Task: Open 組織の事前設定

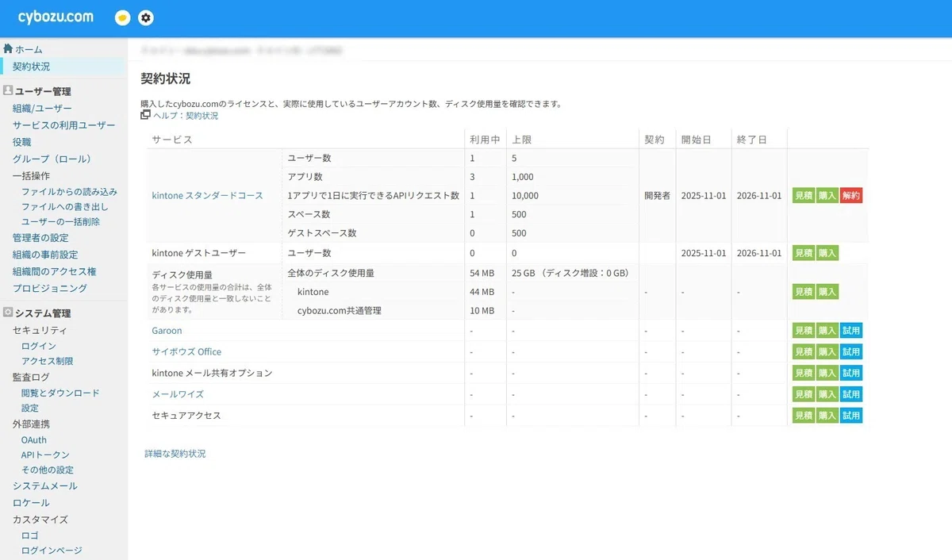Action: (45, 255)
